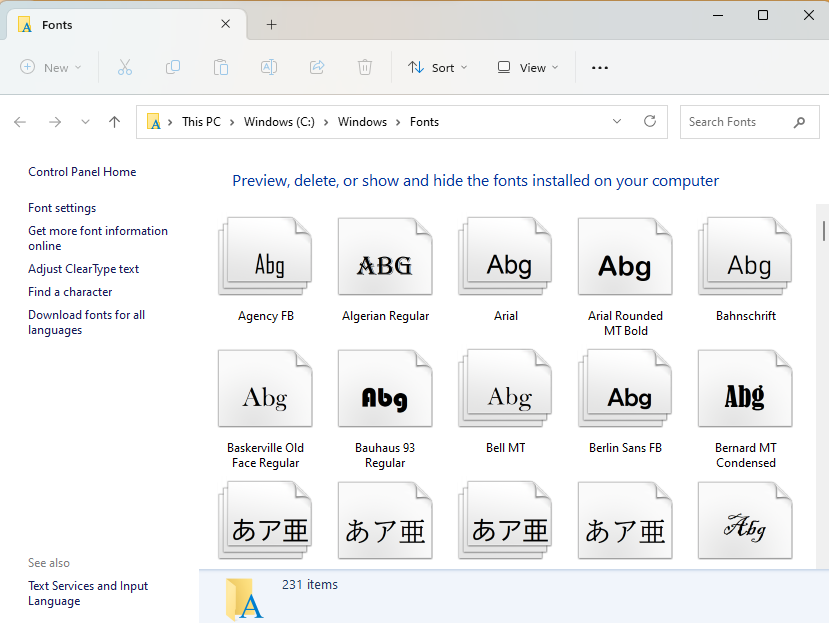Click Fonts in breadcrumb path

pos(424,122)
